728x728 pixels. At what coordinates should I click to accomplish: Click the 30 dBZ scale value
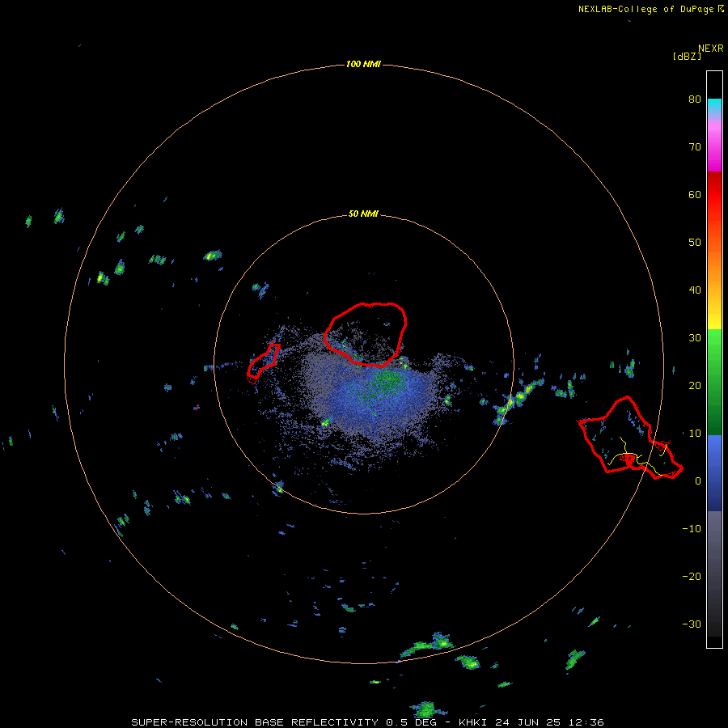pos(695,338)
